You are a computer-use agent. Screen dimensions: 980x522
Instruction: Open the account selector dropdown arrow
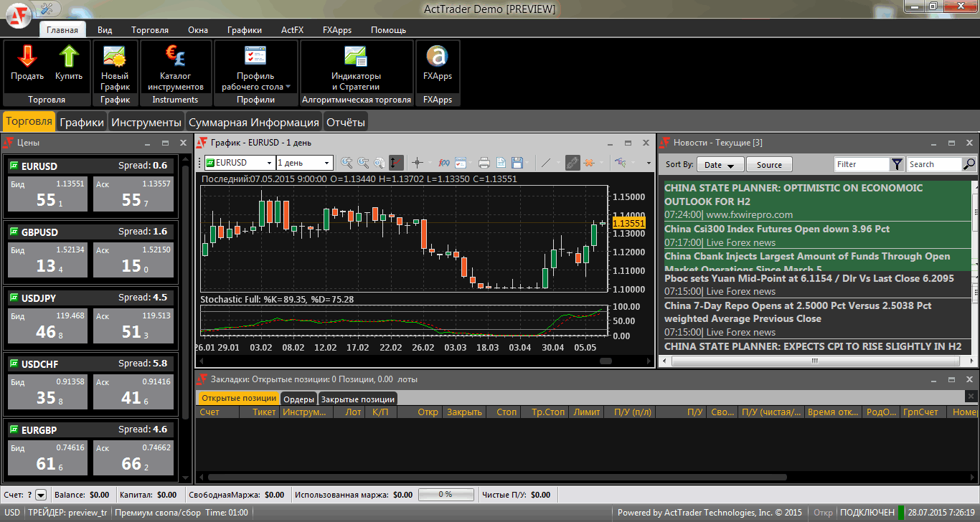click(x=41, y=495)
